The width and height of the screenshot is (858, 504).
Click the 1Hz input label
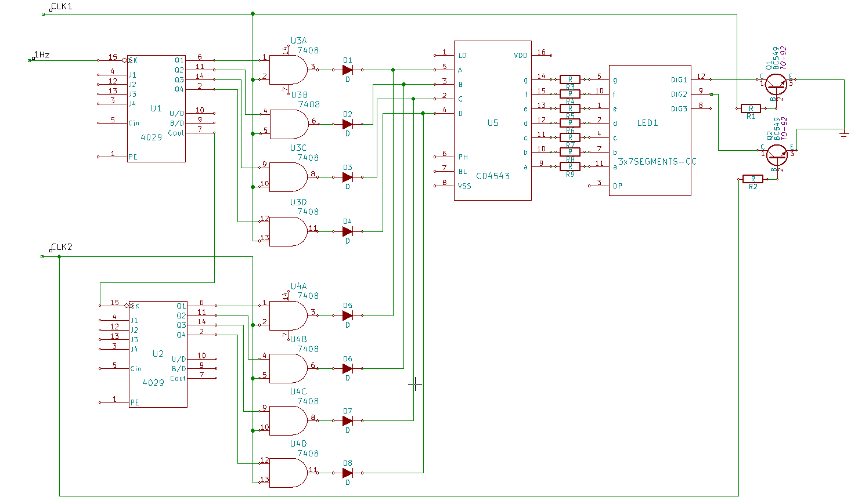pyautogui.click(x=42, y=55)
